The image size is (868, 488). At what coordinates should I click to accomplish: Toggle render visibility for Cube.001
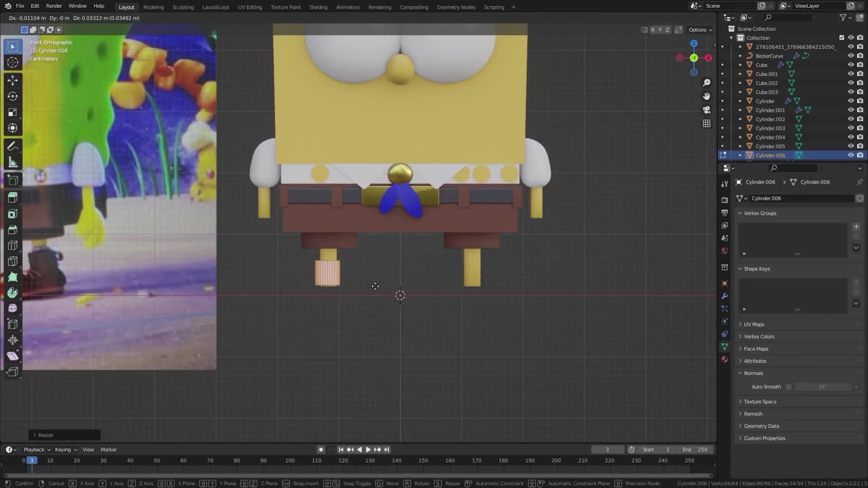pyautogui.click(x=859, y=74)
